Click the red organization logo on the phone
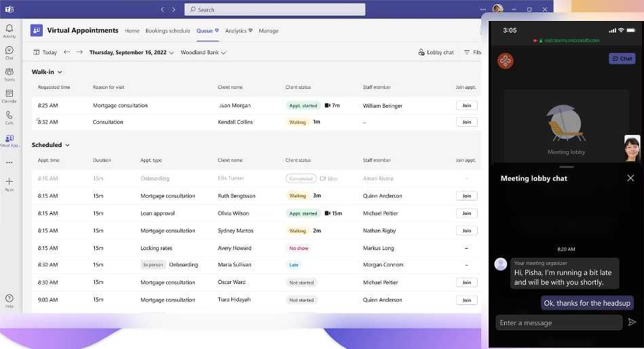 tap(506, 61)
